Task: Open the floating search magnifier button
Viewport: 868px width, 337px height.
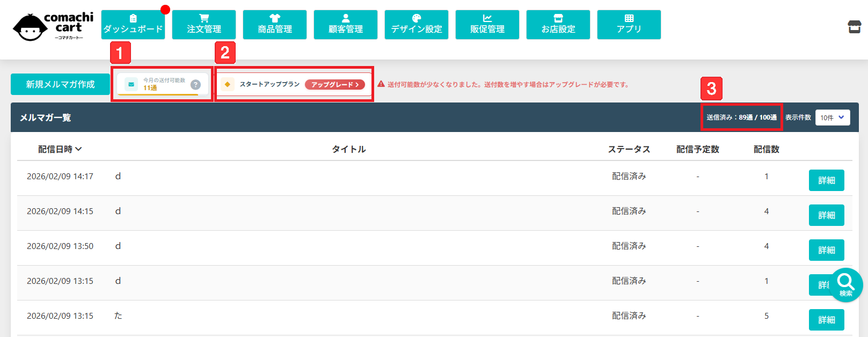Action: coord(846,284)
